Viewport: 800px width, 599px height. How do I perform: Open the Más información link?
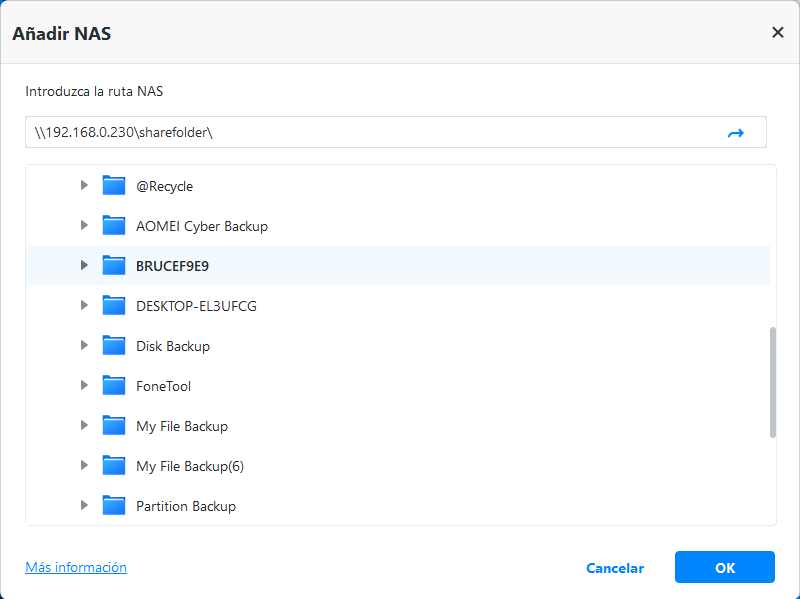point(76,567)
